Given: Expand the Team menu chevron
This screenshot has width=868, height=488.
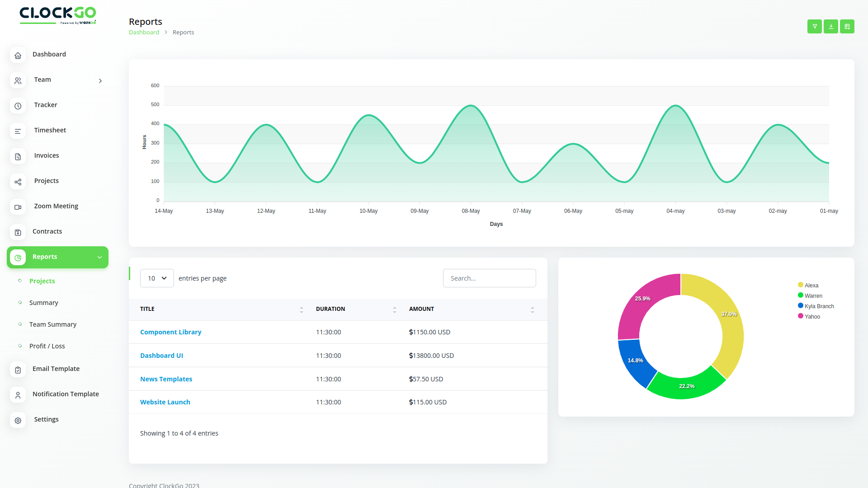Looking at the screenshot, I should 100,80.
